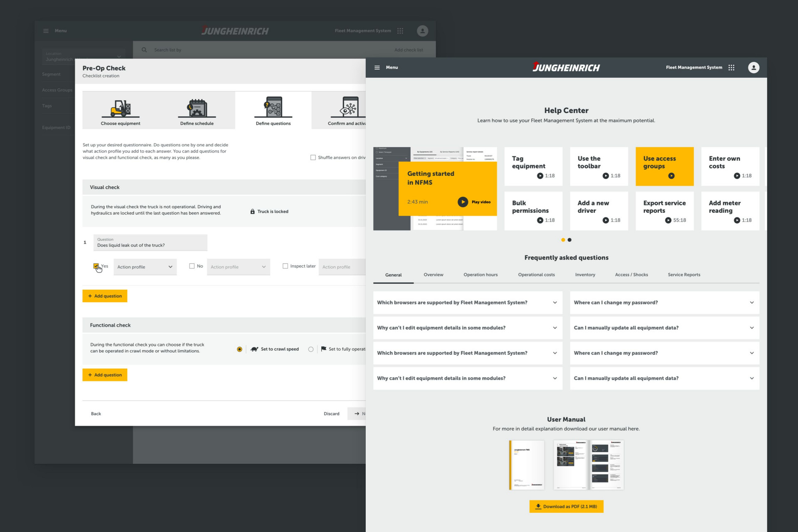This screenshot has width=798, height=532.
Task: Play the Export service reports video
Action: pyautogui.click(x=668, y=220)
